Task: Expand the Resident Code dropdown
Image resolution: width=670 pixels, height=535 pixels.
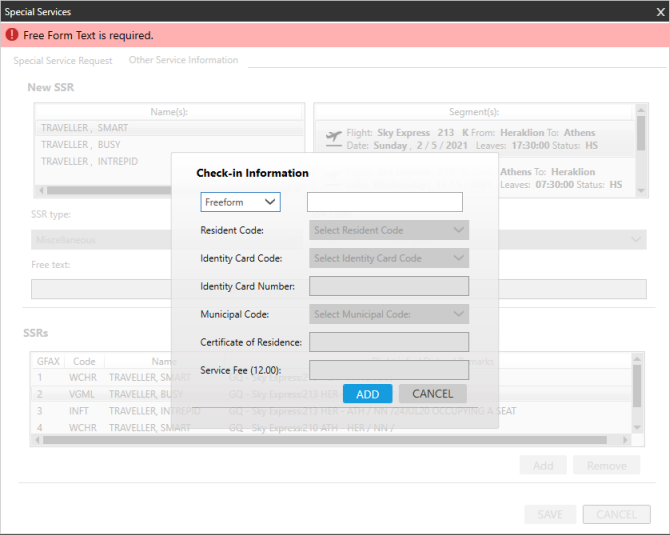Action: click(388, 230)
